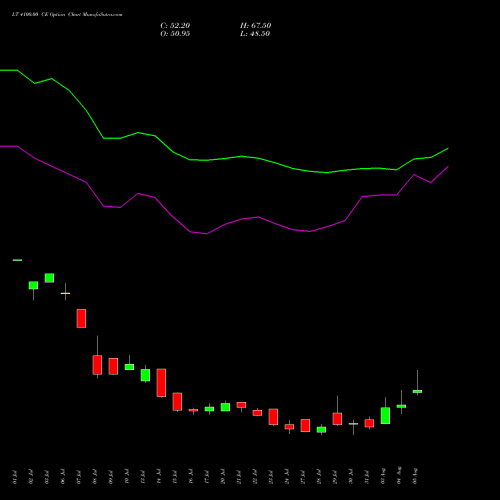Click the '03 Aug' date label on axis
500x500 pixels.
click(x=383, y=476)
